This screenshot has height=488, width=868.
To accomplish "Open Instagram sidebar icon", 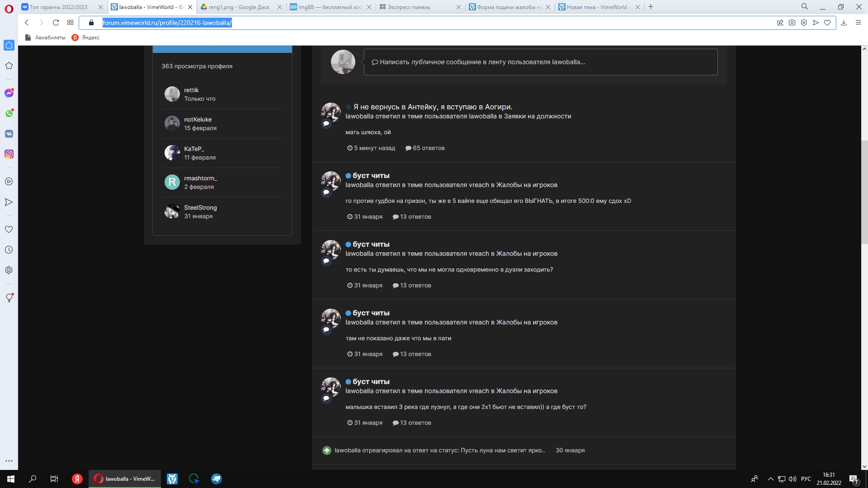I will pos(9,154).
